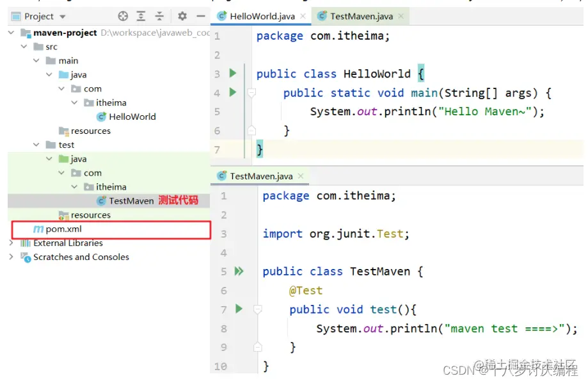The width and height of the screenshot is (588, 383).
Task: Click HelloWorld class name in code
Action: (377, 74)
